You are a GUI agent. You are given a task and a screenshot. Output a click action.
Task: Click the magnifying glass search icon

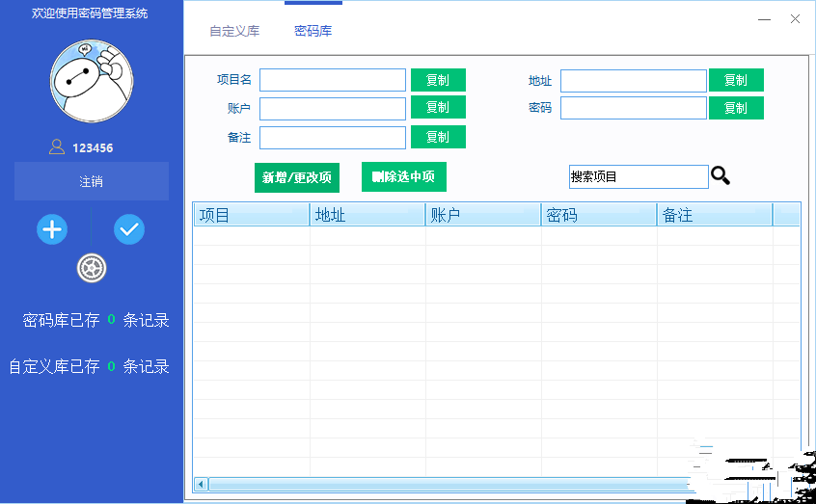[721, 175]
